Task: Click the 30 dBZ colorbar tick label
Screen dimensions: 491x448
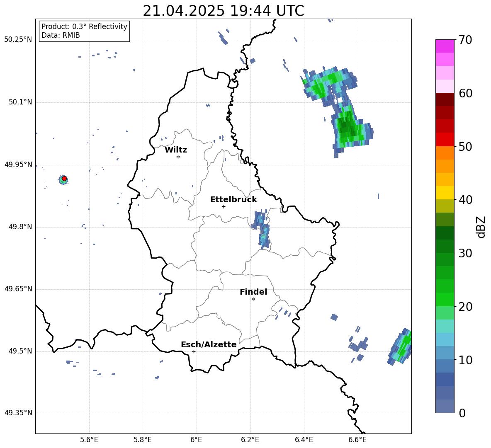Action: pos(465,253)
